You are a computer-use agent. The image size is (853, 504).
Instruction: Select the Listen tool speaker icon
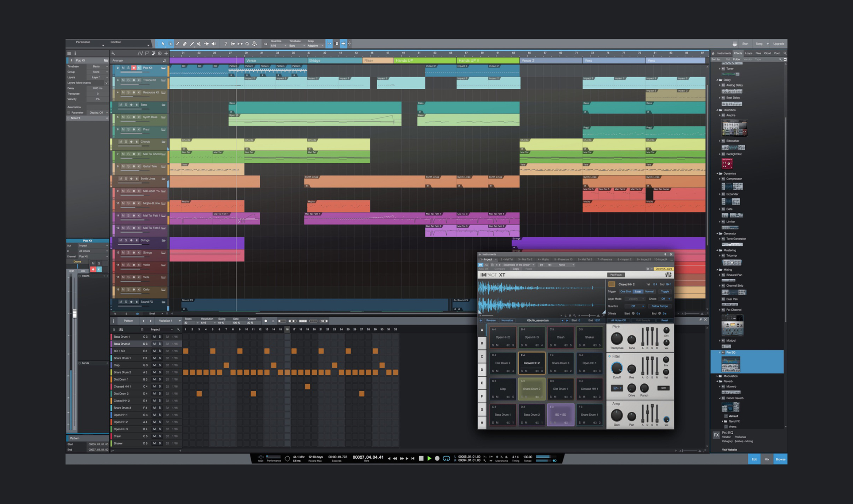tap(214, 44)
